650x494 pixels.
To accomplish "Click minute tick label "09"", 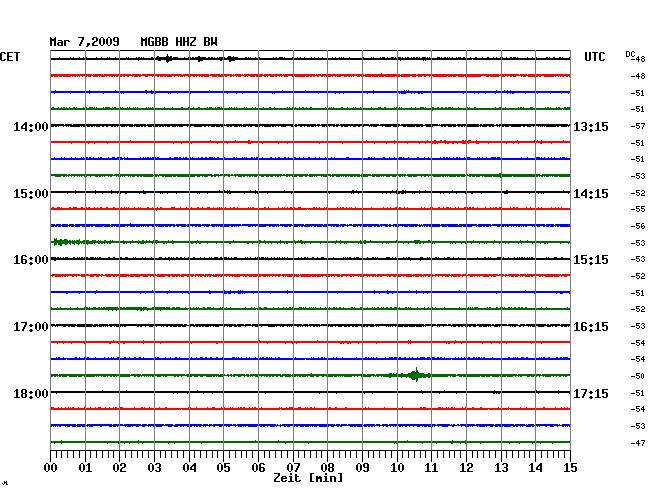I will click(x=362, y=468).
